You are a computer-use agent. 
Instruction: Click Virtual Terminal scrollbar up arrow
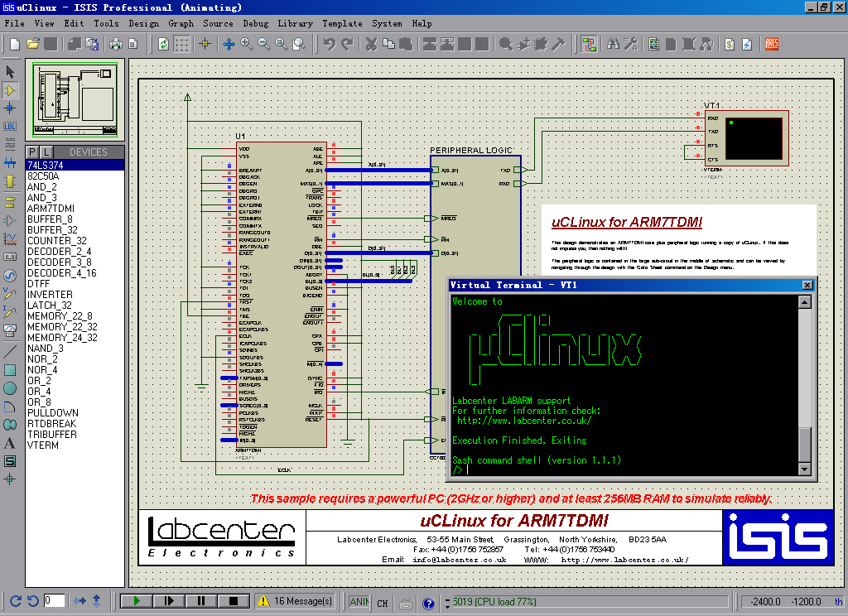(x=805, y=302)
